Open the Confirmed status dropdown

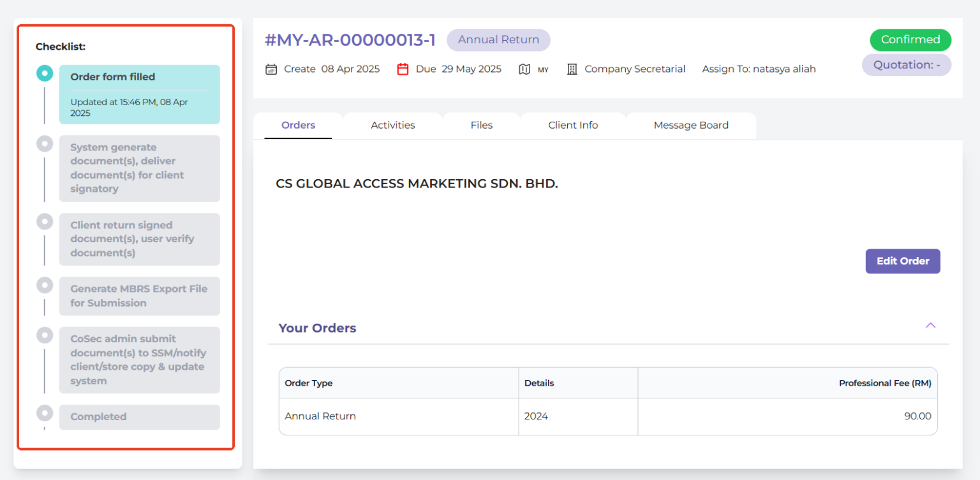click(910, 40)
